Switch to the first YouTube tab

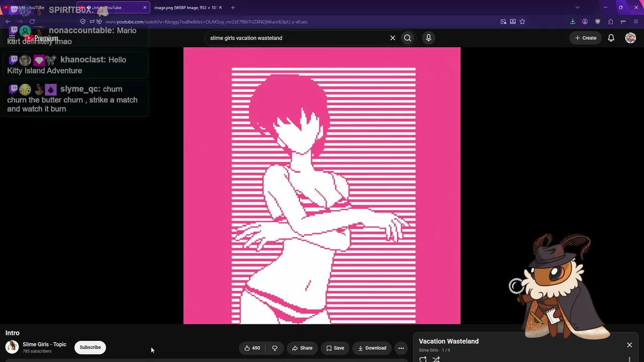pos(38,8)
